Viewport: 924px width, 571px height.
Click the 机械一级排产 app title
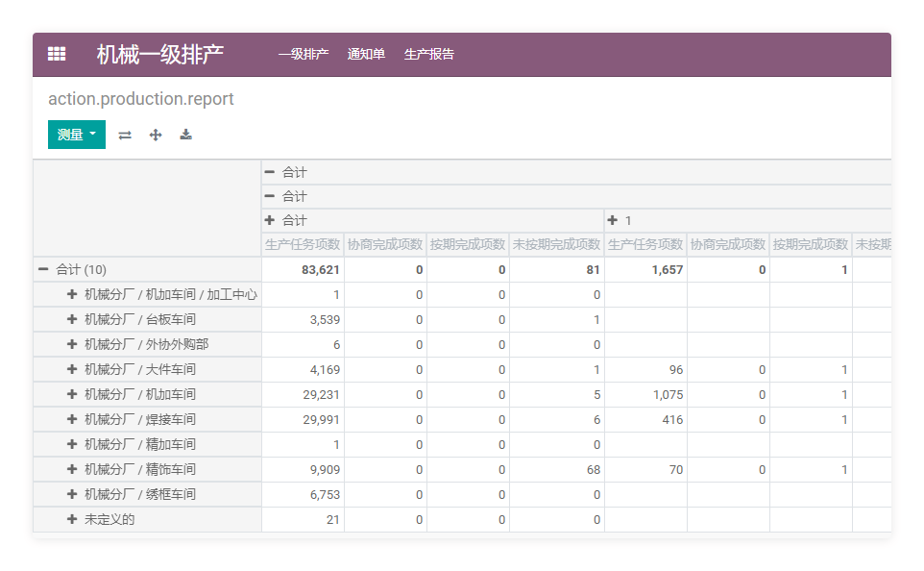[x=160, y=55]
